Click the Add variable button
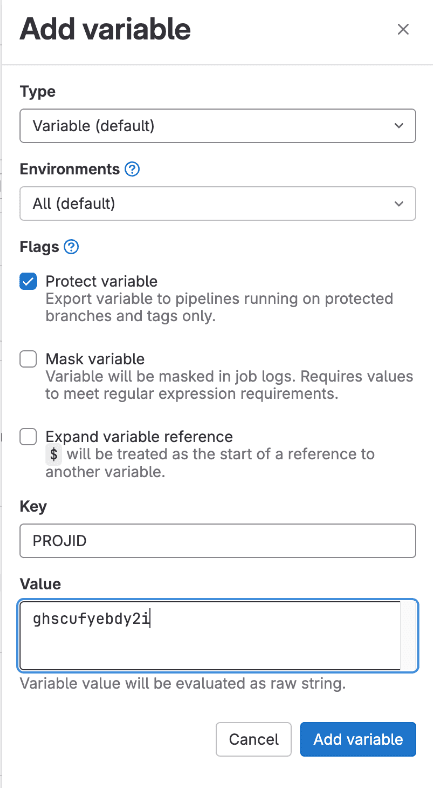Viewport: 433px width, 788px height. click(358, 739)
